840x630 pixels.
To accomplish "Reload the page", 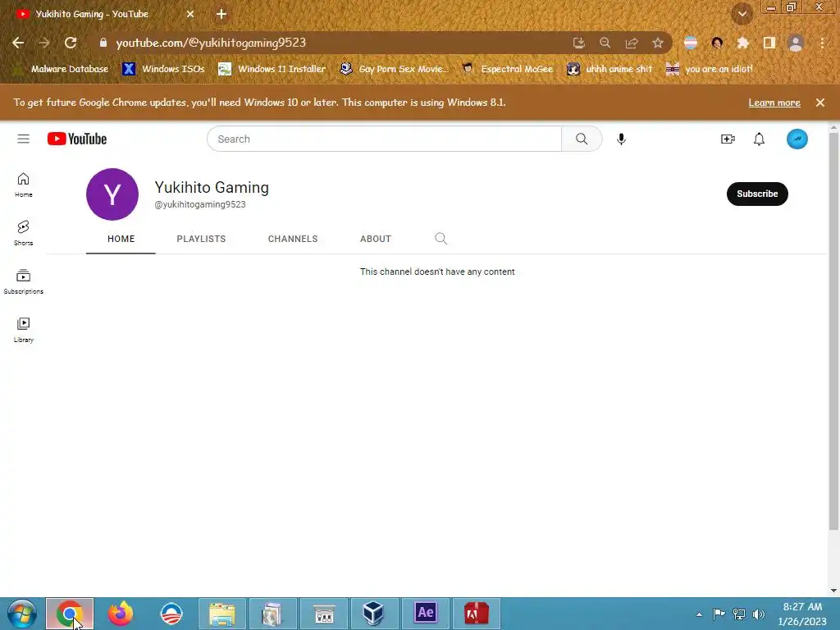I will coord(71,43).
